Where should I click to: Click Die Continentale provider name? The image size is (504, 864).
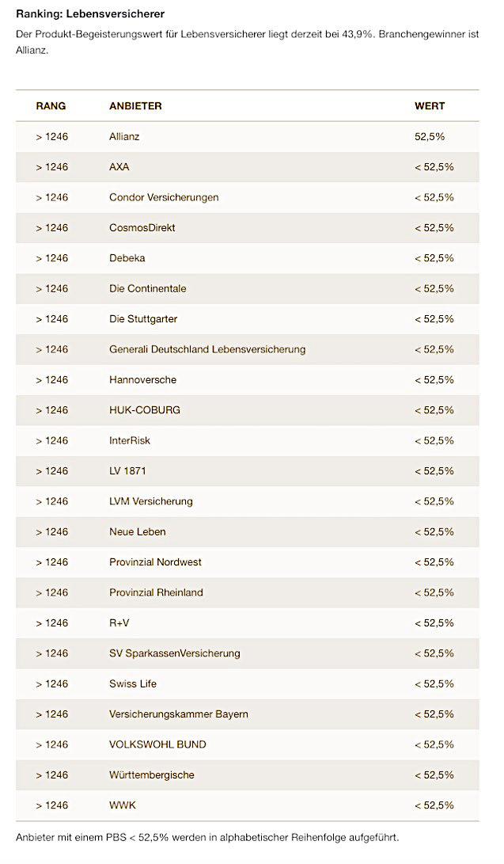[148, 289]
